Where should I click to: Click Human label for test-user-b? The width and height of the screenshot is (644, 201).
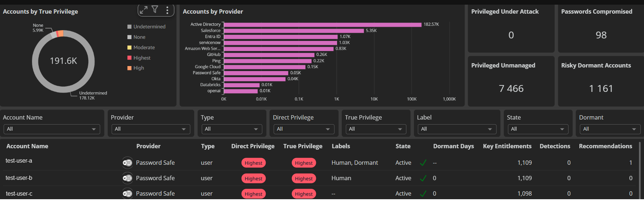(341, 178)
